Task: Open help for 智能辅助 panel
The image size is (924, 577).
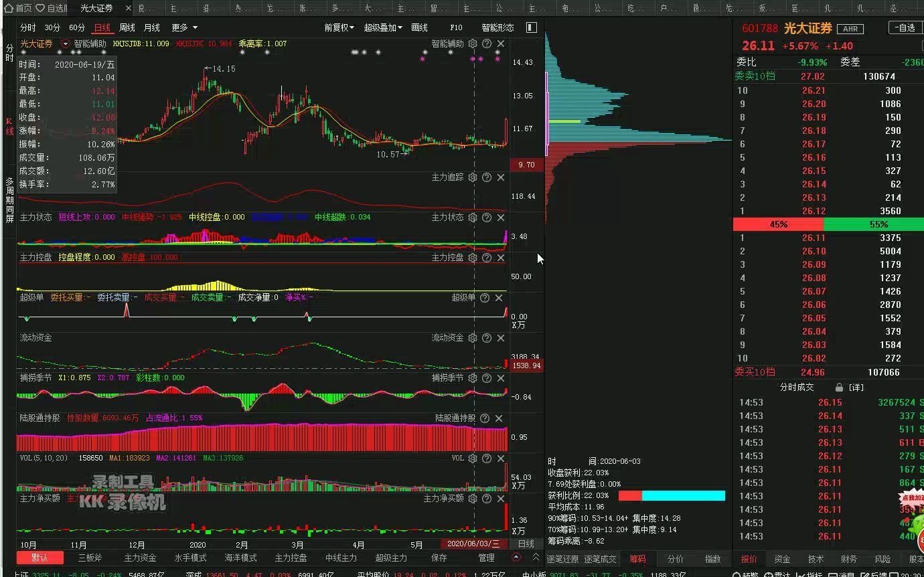Action: point(487,44)
